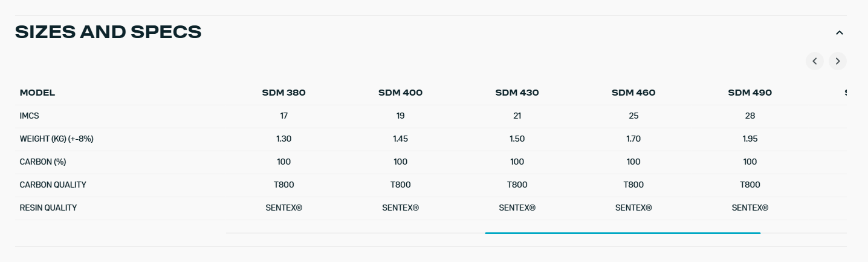Viewport: 868px width, 262px height.
Task: Click the IMCS row label
Action: 30,116
